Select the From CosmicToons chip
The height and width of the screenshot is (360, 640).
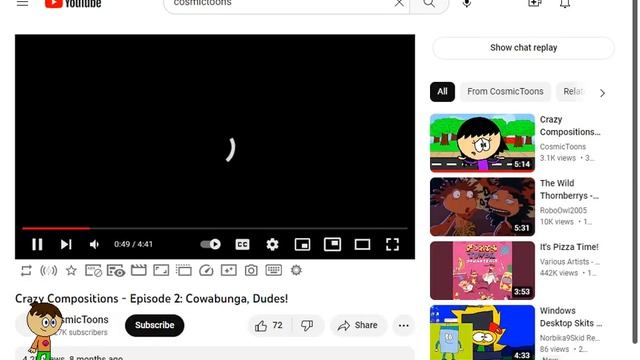tap(505, 91)
